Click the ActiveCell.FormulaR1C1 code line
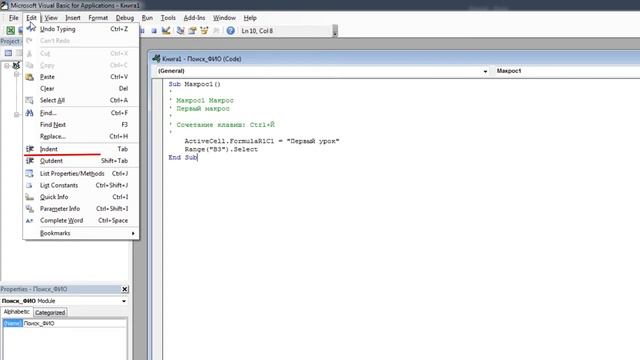 point(262,141)
